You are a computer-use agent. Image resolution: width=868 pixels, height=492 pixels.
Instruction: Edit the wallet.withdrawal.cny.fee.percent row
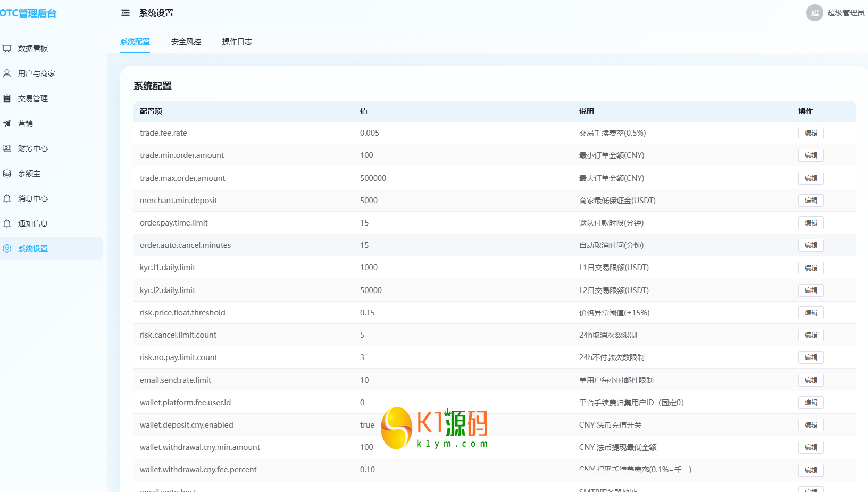811,470
